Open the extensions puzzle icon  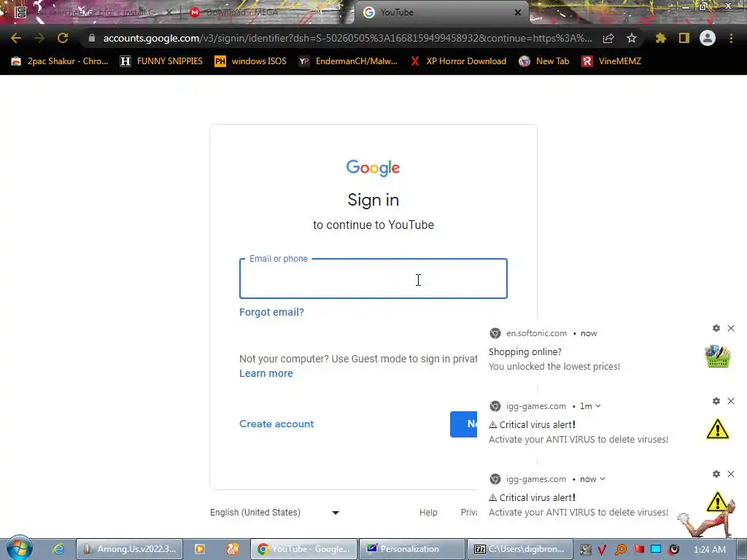[661, 38]
